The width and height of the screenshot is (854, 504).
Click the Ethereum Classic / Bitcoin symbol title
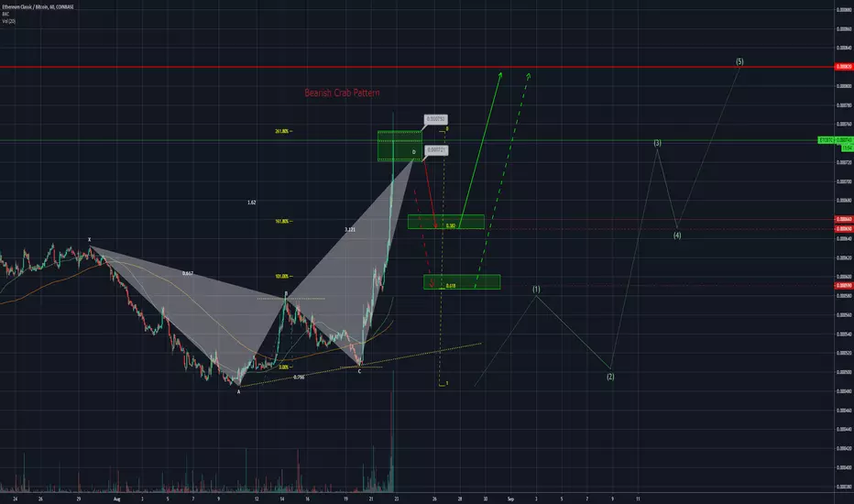(x=38, y=7)
